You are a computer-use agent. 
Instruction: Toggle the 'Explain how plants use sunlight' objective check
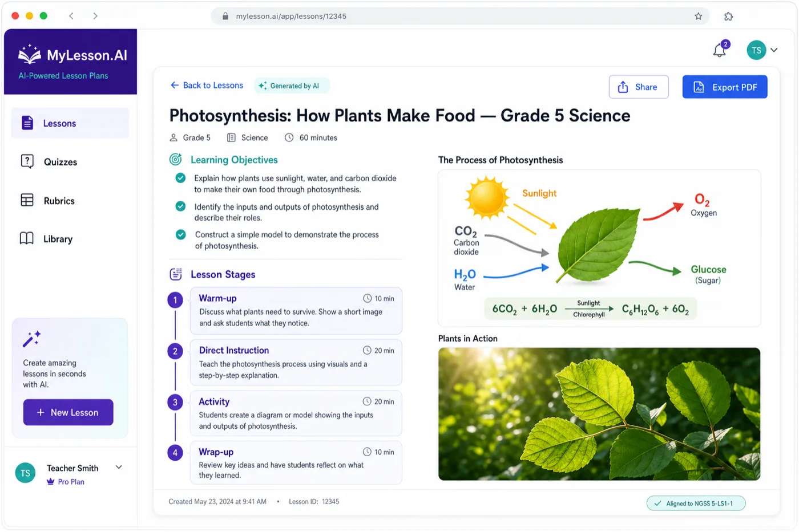pos(180,178)
